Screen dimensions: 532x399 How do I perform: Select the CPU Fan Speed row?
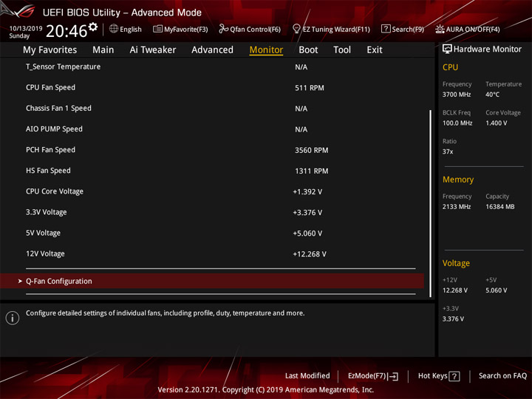pos(212,87)
